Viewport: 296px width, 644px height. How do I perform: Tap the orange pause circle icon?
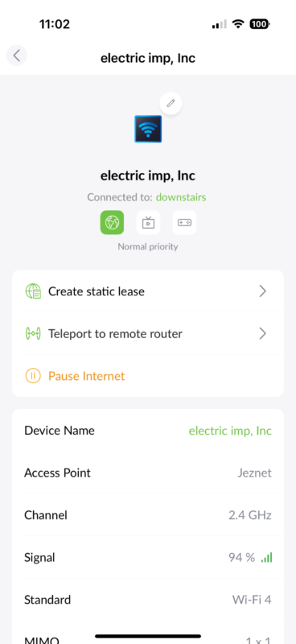[x=33, y=376]
